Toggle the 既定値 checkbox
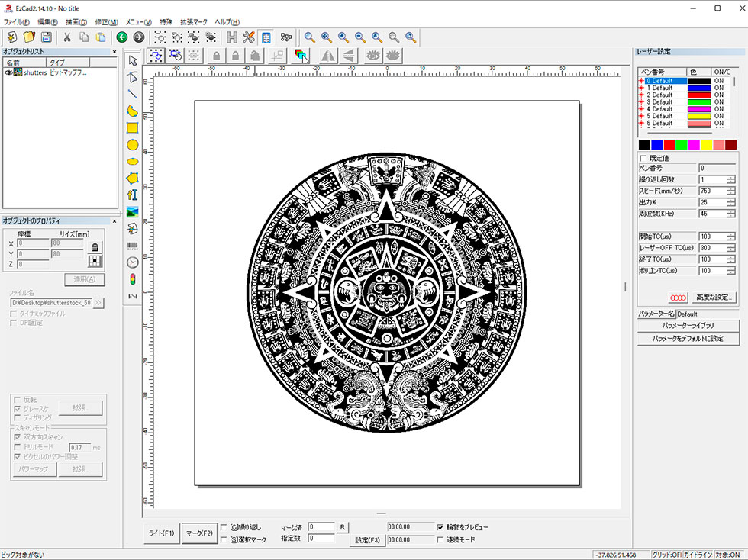This screenshot has width=748, height=560. (x=643, y=158)
